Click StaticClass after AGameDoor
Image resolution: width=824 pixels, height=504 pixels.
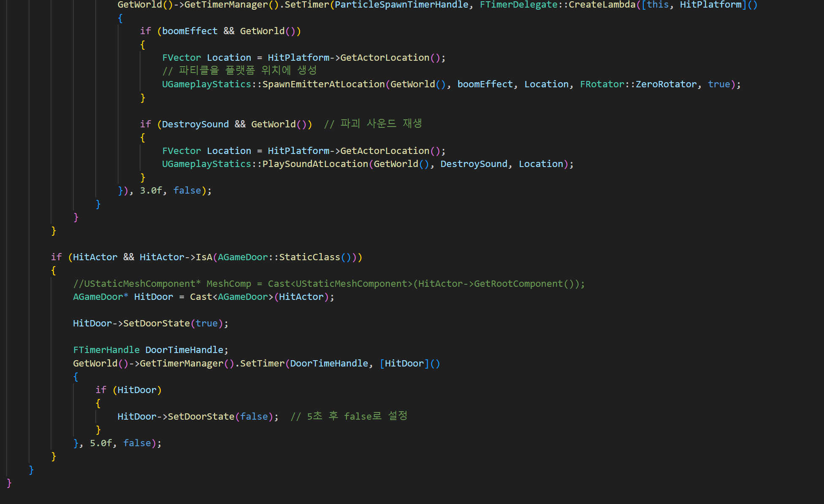tap(309, 257)
